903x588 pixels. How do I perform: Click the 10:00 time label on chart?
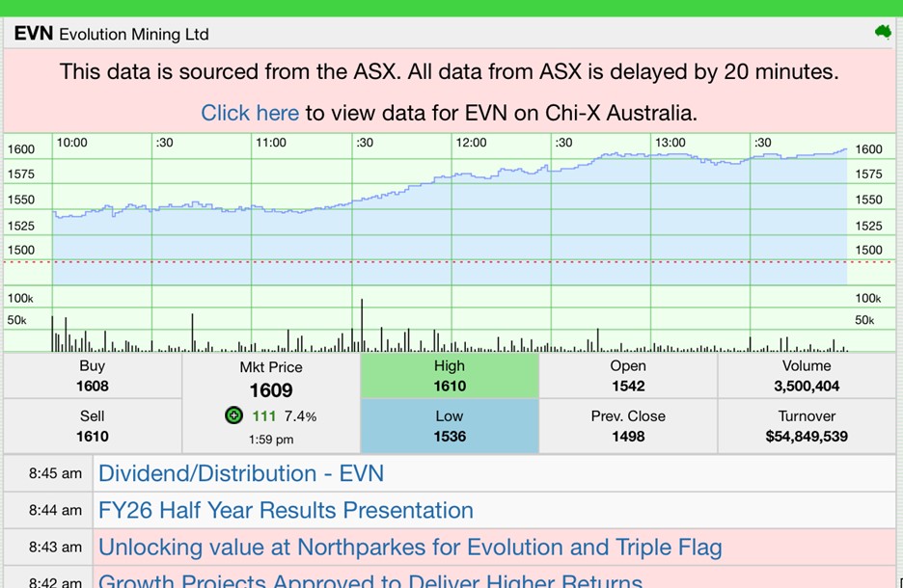[71, 143]
